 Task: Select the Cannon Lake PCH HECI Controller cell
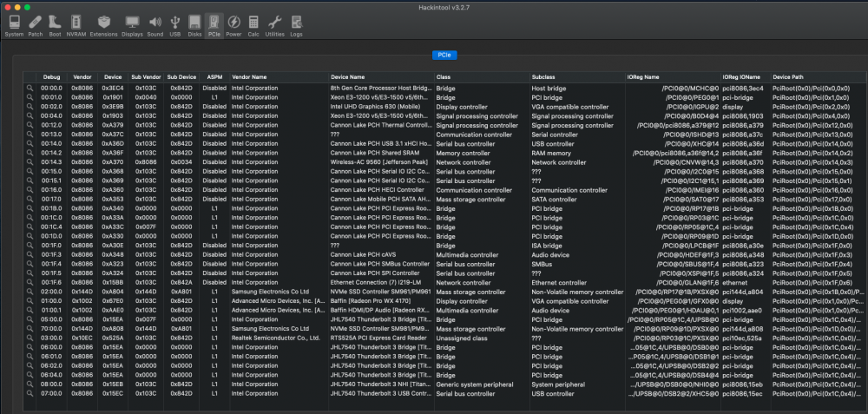[376, 190]
